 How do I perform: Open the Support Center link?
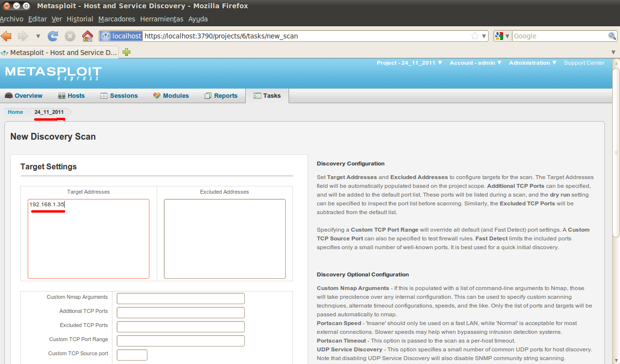tap(584, 63)
